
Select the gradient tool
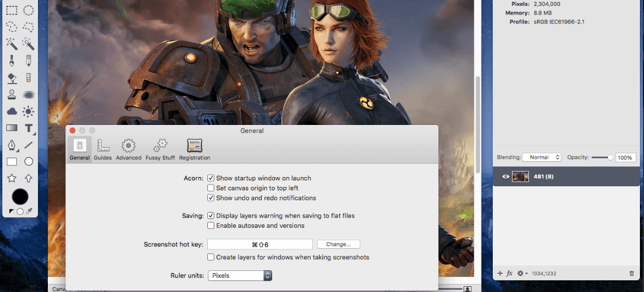[12, 128]
